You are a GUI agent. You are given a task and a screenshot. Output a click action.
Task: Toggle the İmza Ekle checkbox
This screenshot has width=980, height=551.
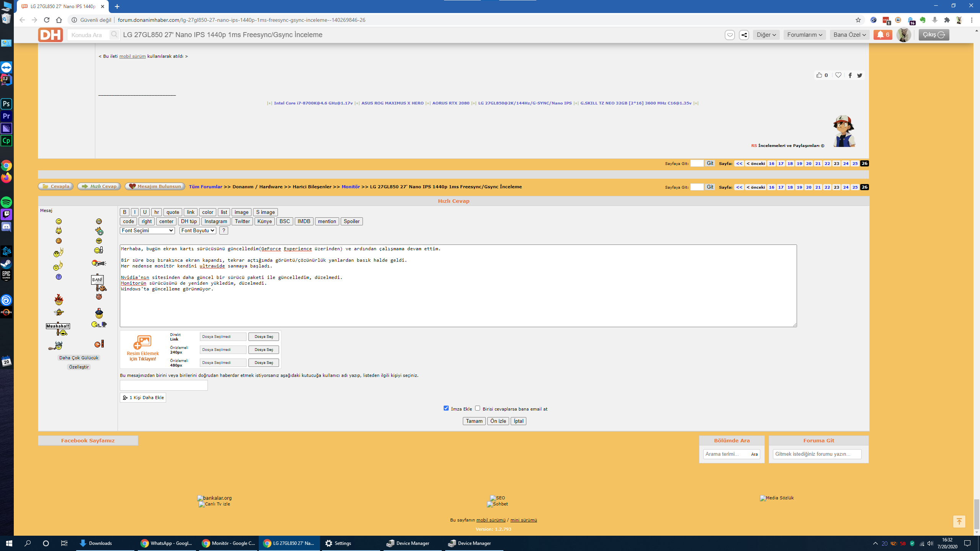point(446,408)
